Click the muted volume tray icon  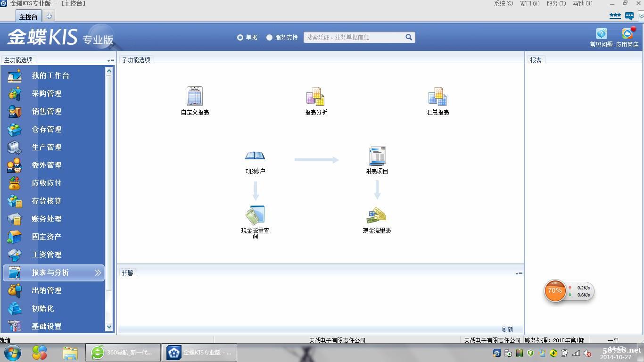587,353
